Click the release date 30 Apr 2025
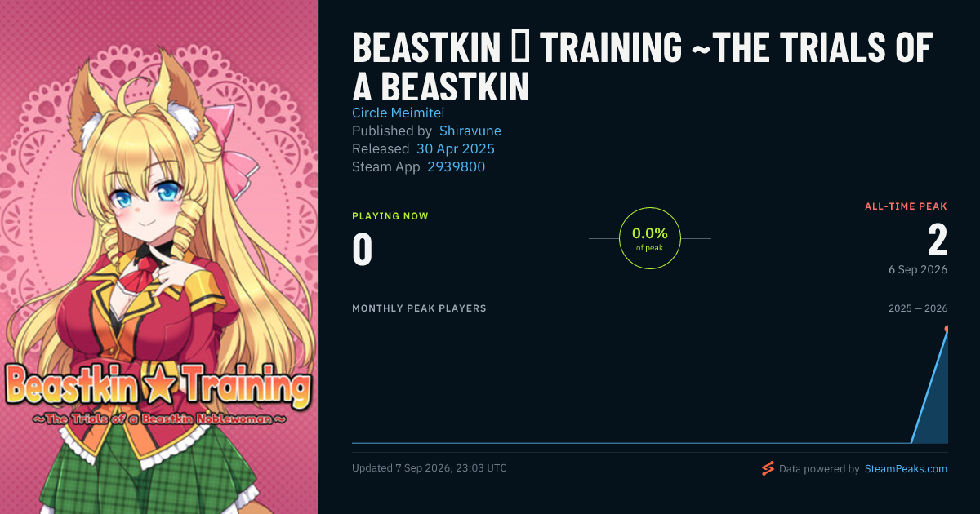This screenshot has width=980, height=514. click(x=456, y=148)
